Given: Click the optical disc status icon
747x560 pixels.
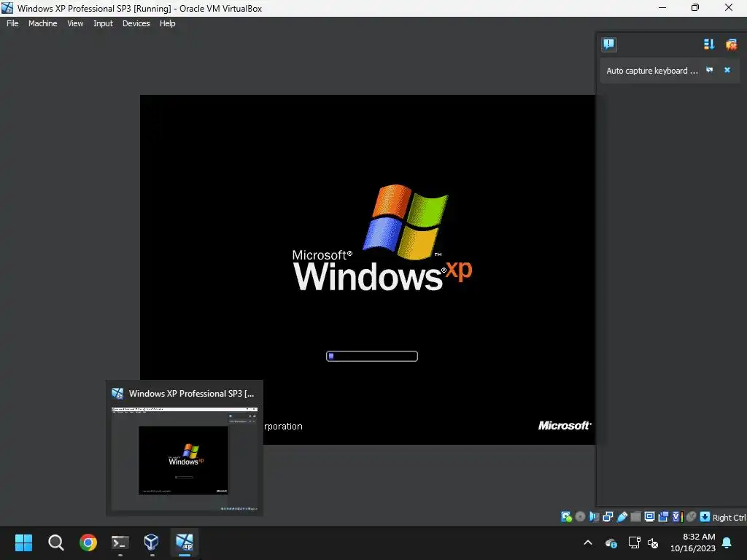Looking at the screenshot, I should [x=580, y=517].
